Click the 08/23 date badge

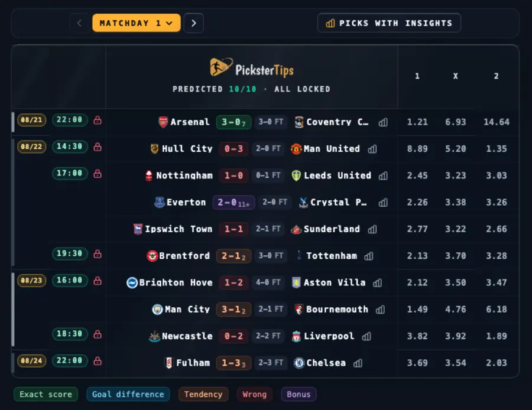pyautogui.click(x=31, y=281)
